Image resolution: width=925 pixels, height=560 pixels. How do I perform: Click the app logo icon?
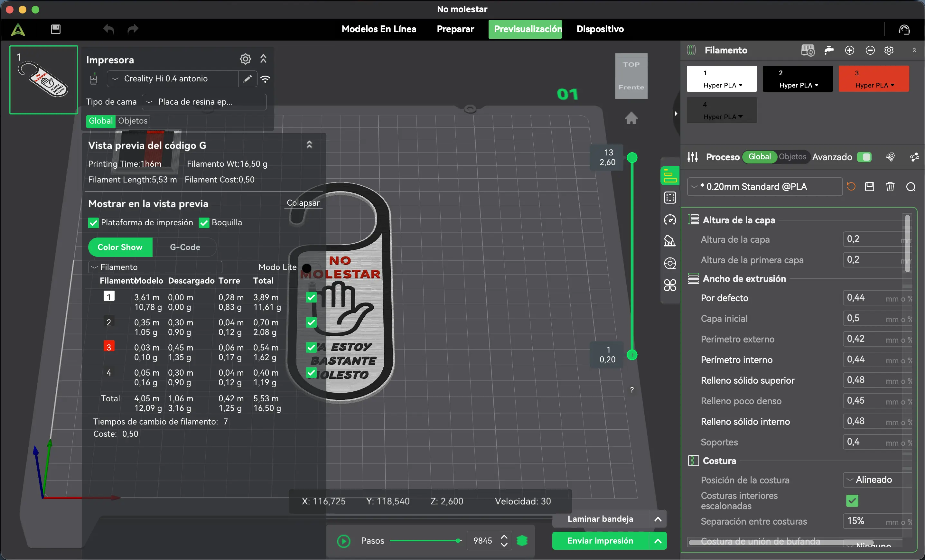point(18,29)
